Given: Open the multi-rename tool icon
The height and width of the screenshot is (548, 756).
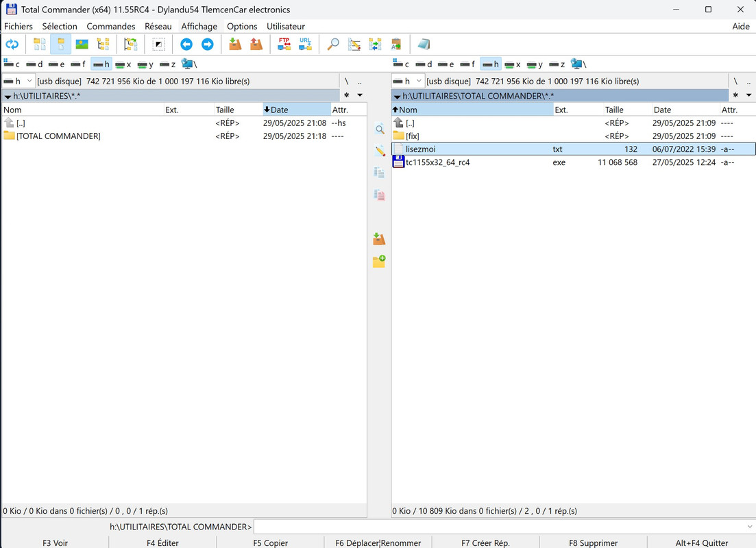Looking at the screenshot, I should (354, 45).
